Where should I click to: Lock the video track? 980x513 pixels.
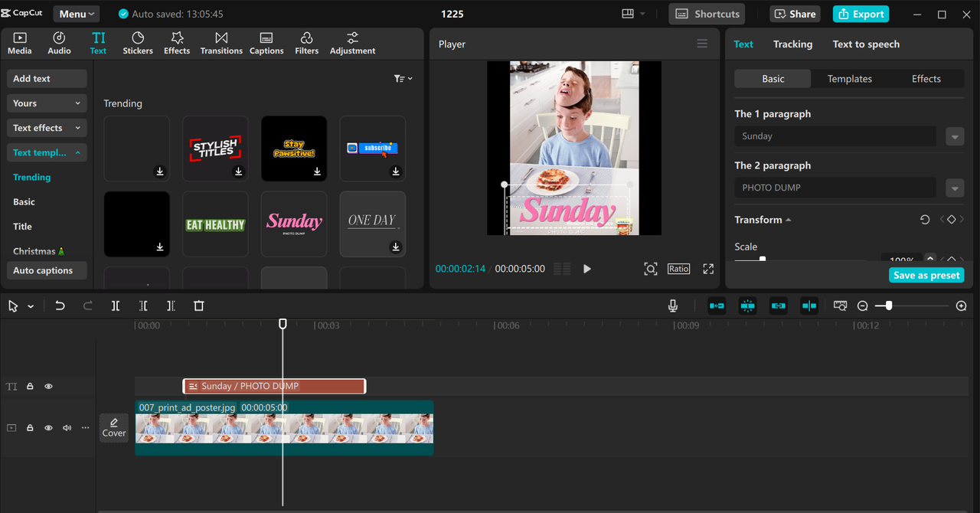pyautogui.click(x=31, y=428)
